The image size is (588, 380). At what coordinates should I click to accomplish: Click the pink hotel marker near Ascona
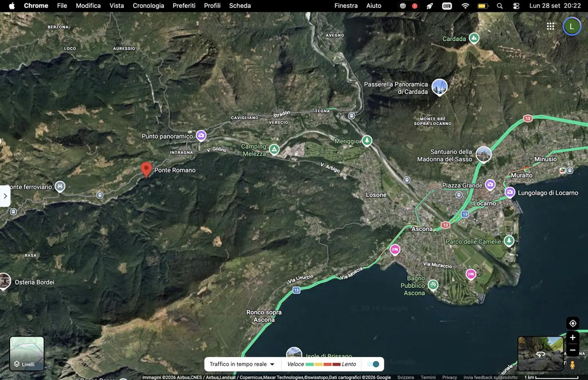(395, 249)
